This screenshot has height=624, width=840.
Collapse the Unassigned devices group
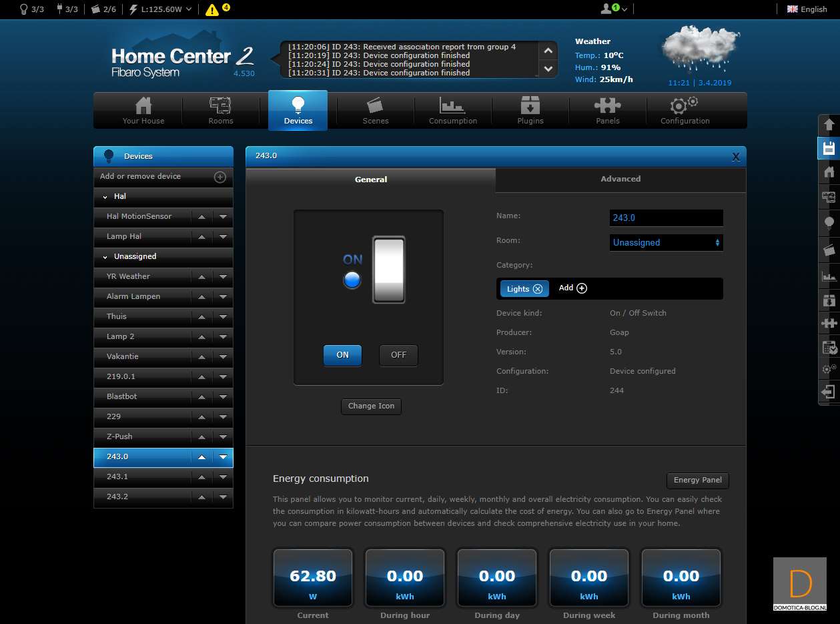[105, 257]
